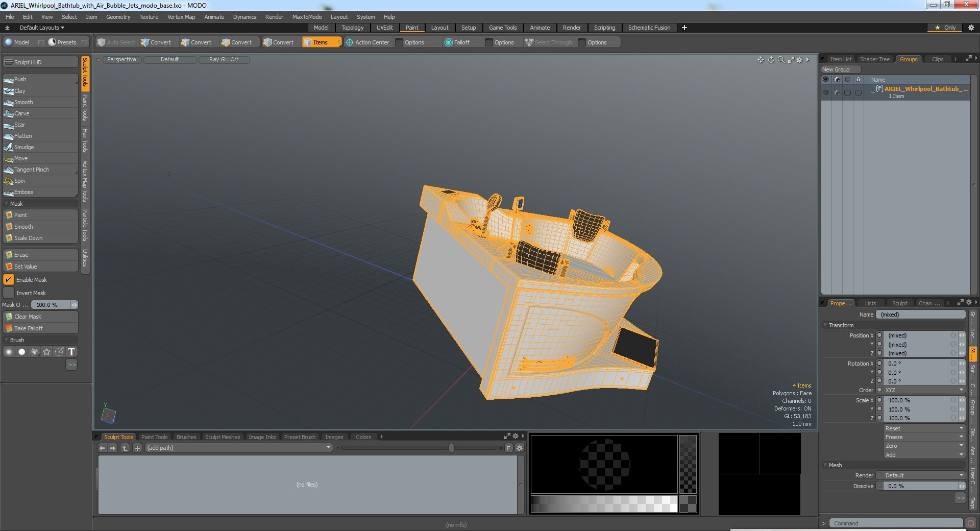980x531 pixels.
Task: Open the Reset transform dropdown
Action: [924, 428]
